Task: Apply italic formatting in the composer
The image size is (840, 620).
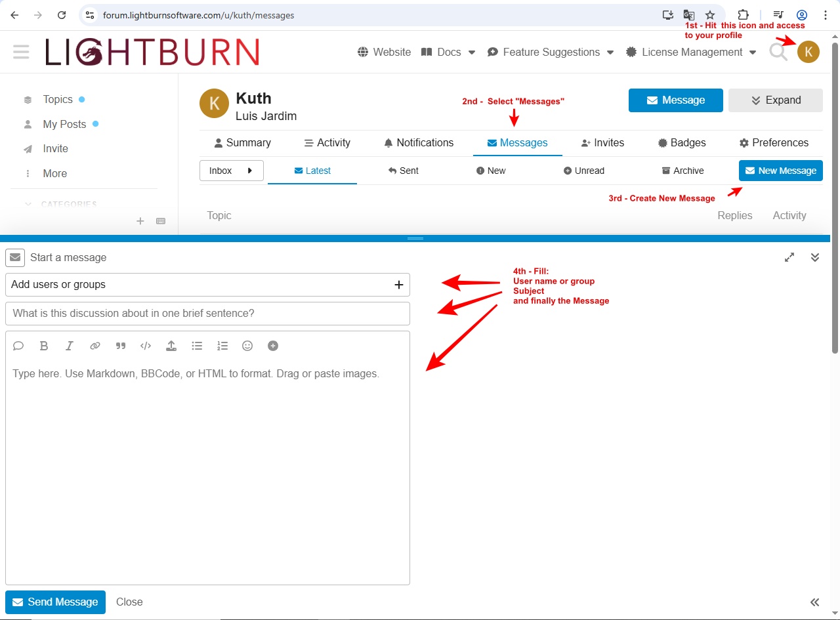Action: click(69, 346)
